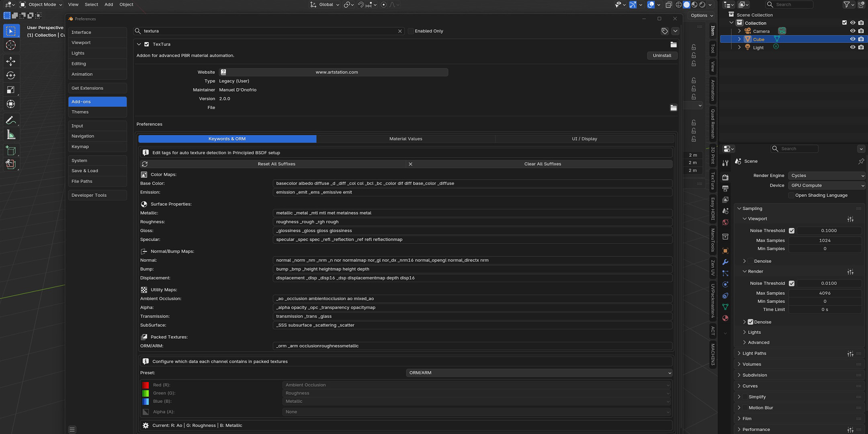Check the Enabled Only checkbox
868x434 pixels.
411,31
